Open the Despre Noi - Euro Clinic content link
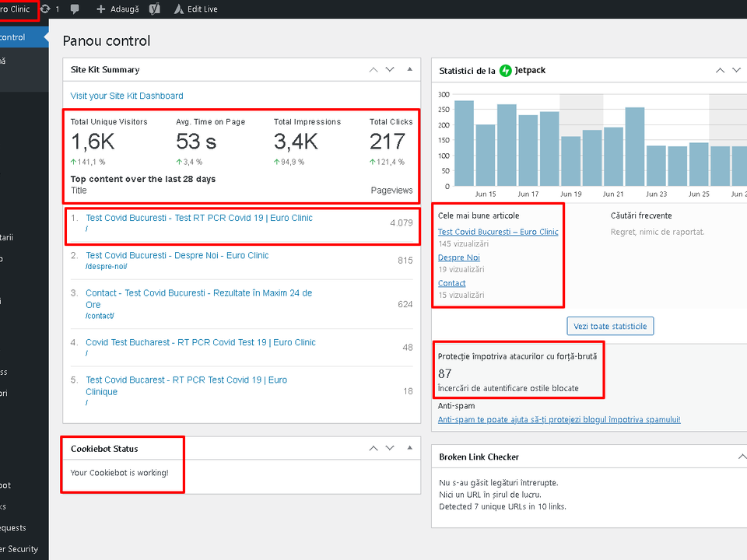Image resolution: width=747 pixels, height=560 pixels. coord(177,255)
